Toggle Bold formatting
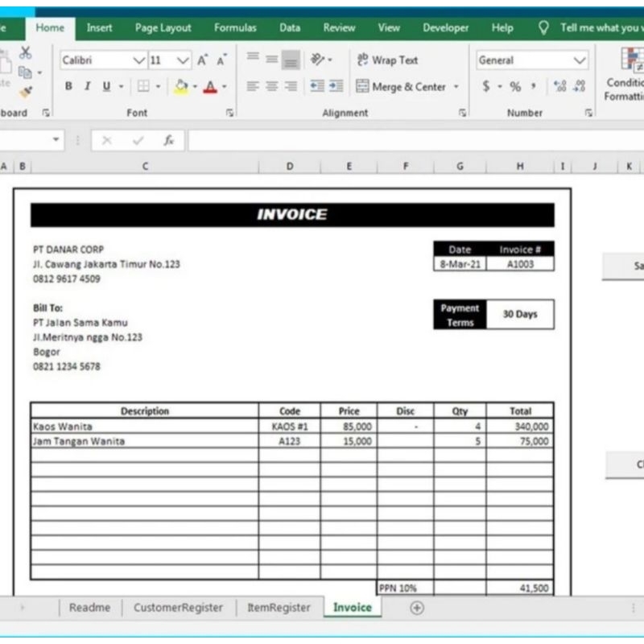 pyautogui.click(x=68, y=86)
